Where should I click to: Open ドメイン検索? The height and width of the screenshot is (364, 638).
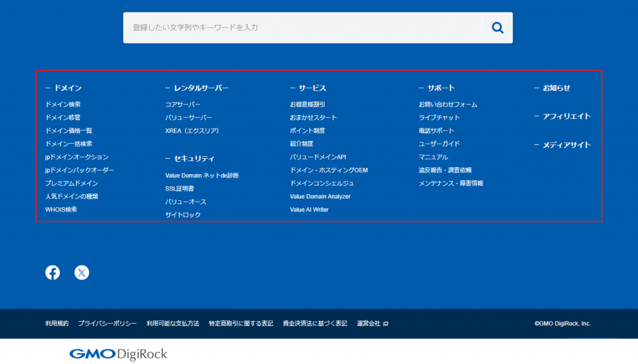click(62, 104)
